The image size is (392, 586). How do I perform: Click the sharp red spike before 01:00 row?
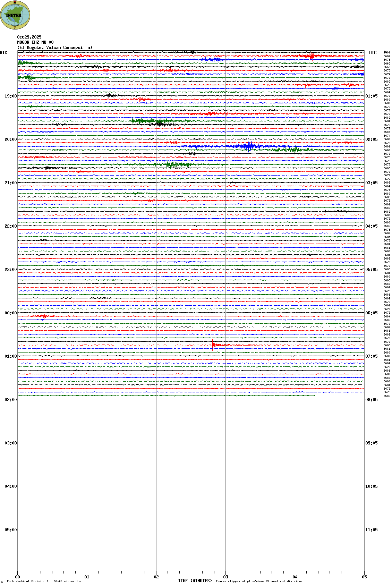(213, 345)
